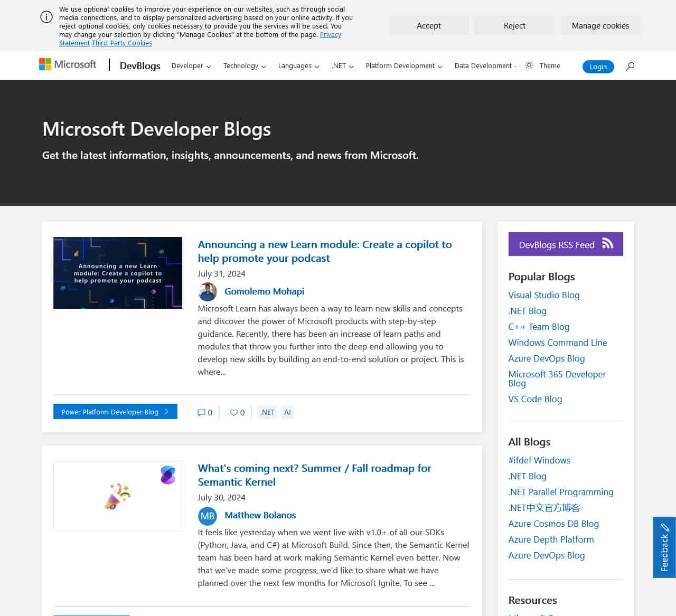Expand the Languages menu
This screenshot has width=676, height=616.
(299, 66)
